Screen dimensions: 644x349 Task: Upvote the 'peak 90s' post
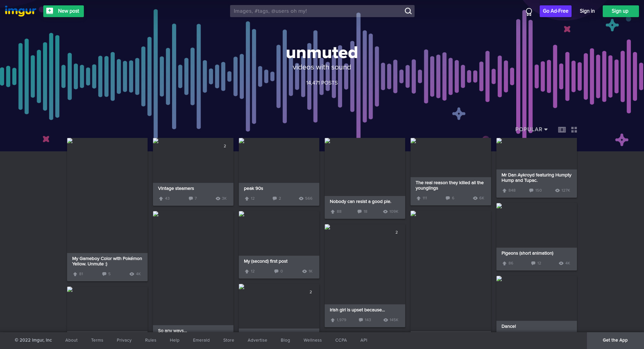coord(247,198)
